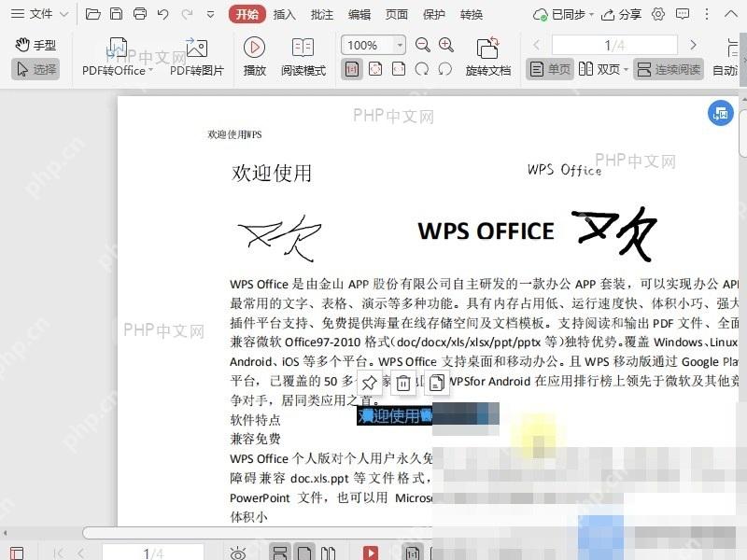Switch to the 保护 tab
The width and height of the screenshot is (747, 560).
(x=434, y=15)
